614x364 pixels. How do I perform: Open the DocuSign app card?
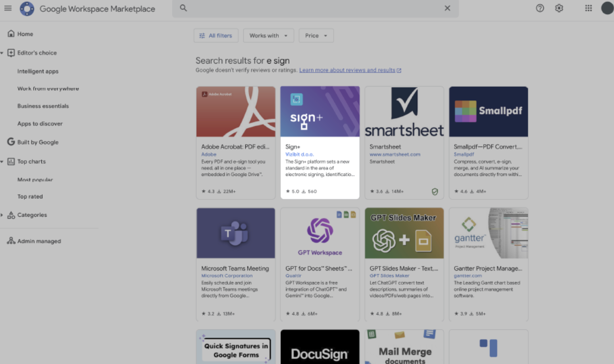320,347
